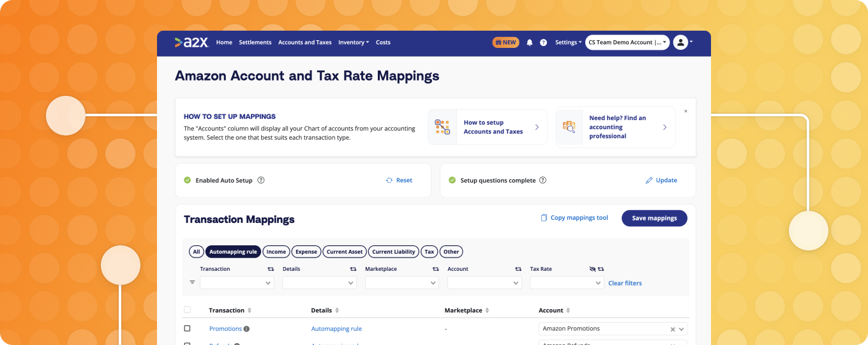
Task: Open the CS Team Demo Account selector
Action: click(x=627, y=42)
